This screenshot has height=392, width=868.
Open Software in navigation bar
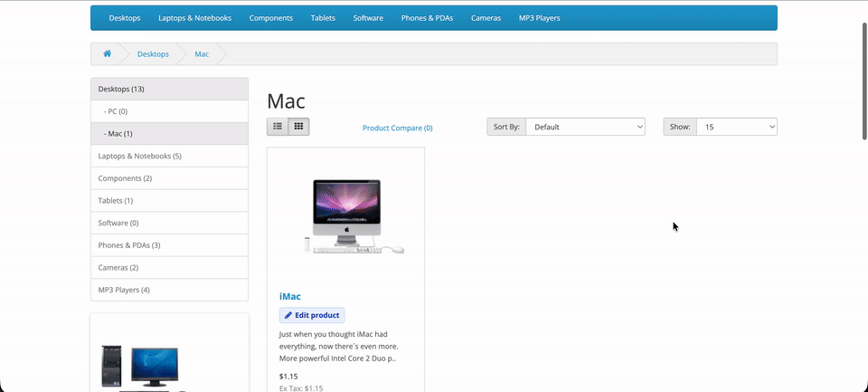point(368,18)
